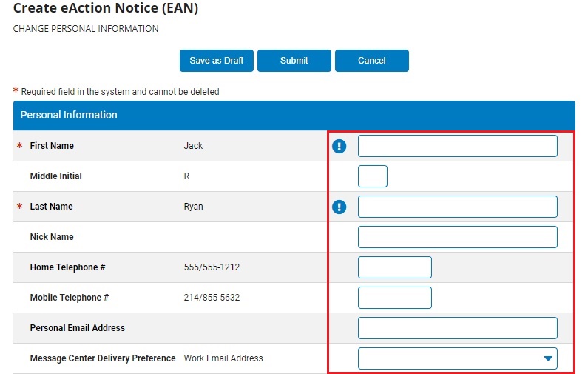
Task: Click the alert icon beside Last Name field
Action: click(339, 207)
